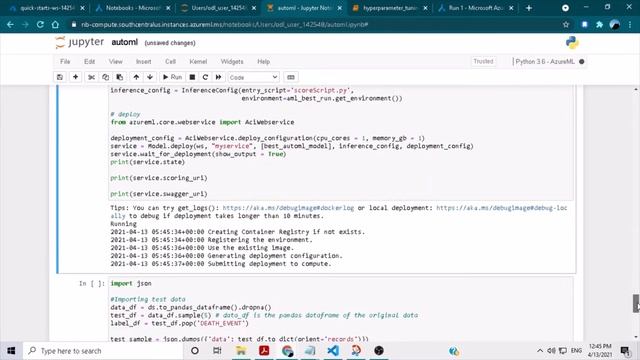This screenshot has height=360, width=640.
Task: Click the deployment code cell
Action: [x=341, y=142]
